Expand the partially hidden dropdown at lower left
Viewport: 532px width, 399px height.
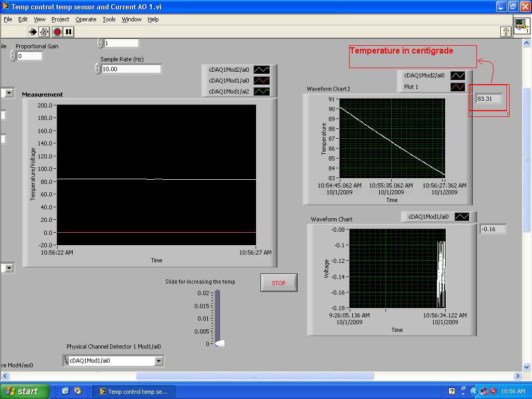point(9,268)
